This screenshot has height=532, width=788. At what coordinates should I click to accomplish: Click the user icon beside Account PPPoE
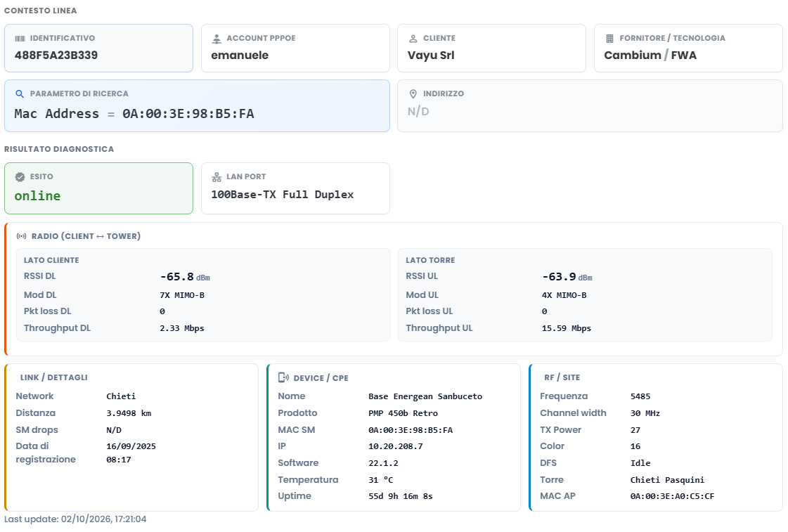coord(217,39)
